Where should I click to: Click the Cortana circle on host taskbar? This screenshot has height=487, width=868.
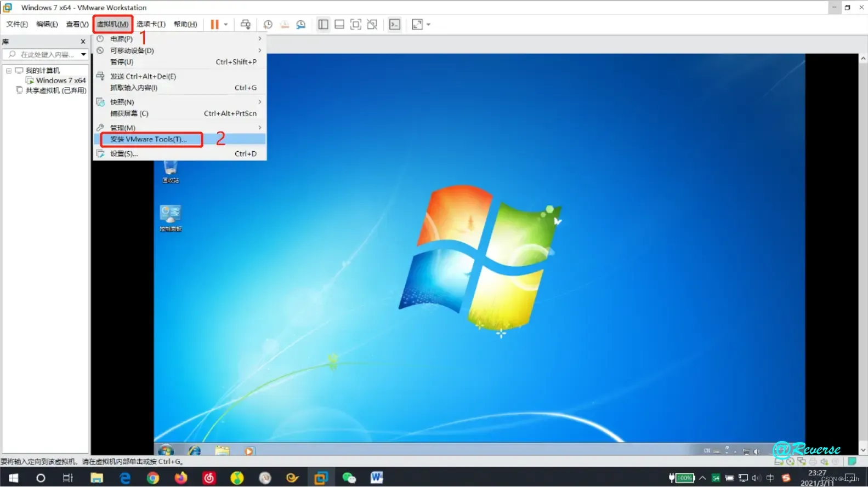tap(41, 478)
